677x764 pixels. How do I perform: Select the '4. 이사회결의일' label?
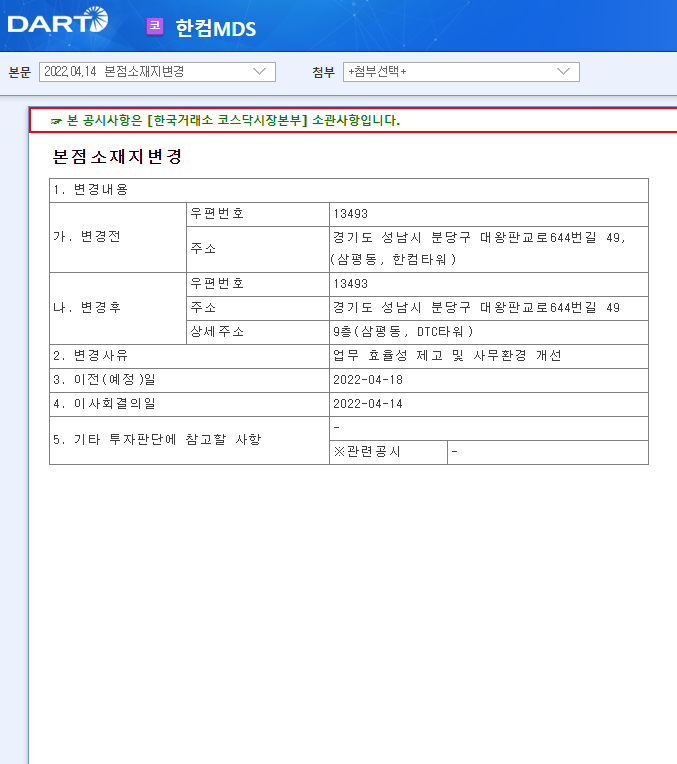coord(104,403)
